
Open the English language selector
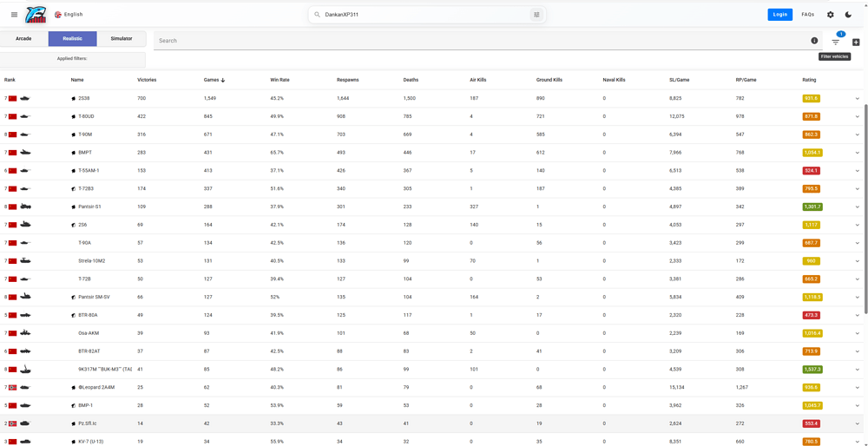[x=69, y=15]
